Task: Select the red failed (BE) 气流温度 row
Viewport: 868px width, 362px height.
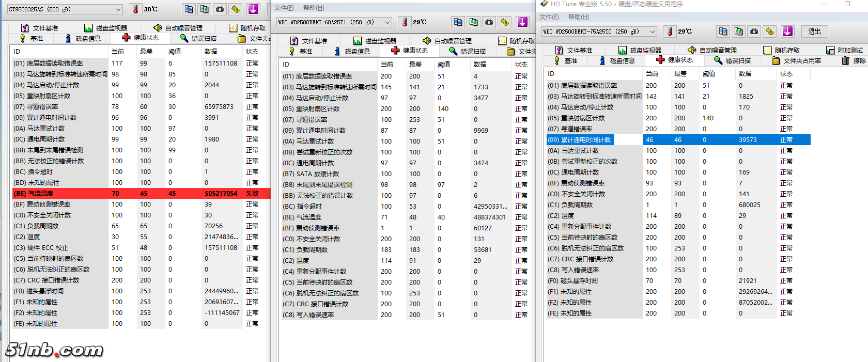Action: [x=139, y=194]
